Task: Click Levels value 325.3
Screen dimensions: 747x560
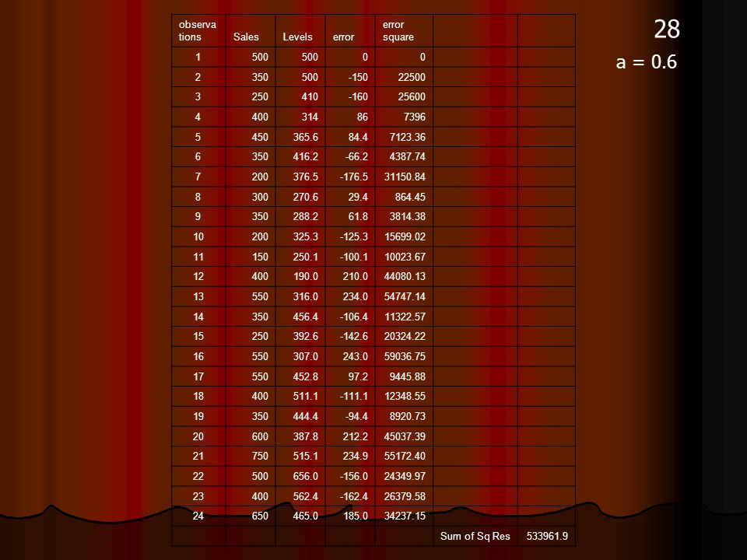Action: pyautogui.click(x=305, y=236)
